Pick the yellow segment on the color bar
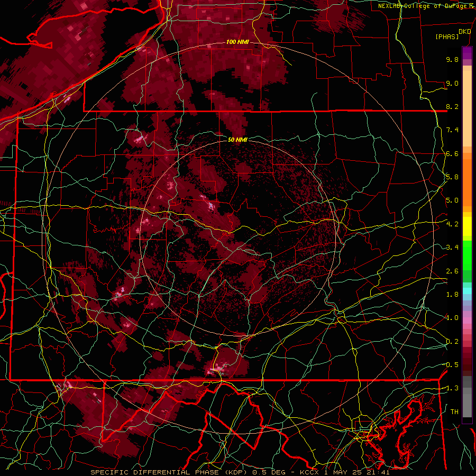 point(467,226)
